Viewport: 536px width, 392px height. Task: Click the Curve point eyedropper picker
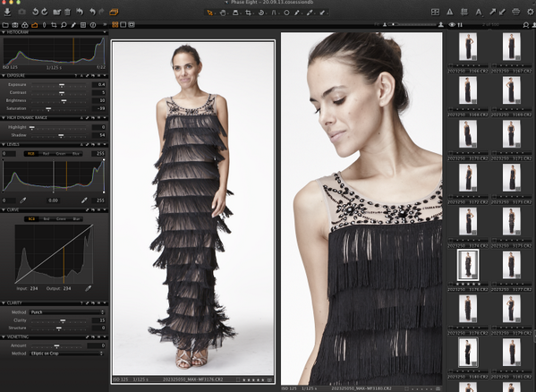click(x=89, y=288)
